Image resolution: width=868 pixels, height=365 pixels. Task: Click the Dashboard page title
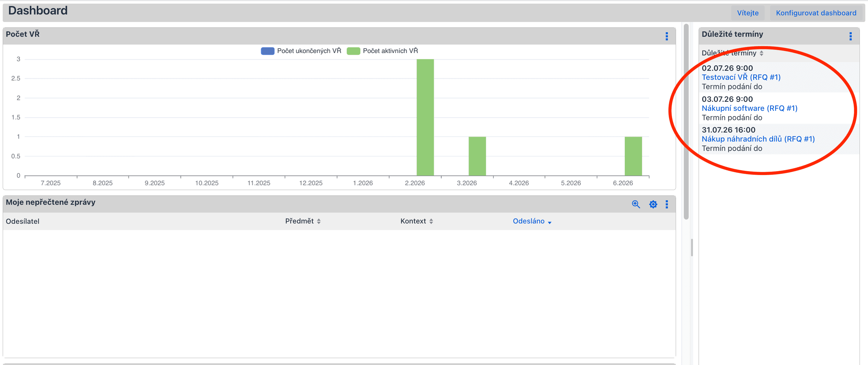click(x=38, y=11)
